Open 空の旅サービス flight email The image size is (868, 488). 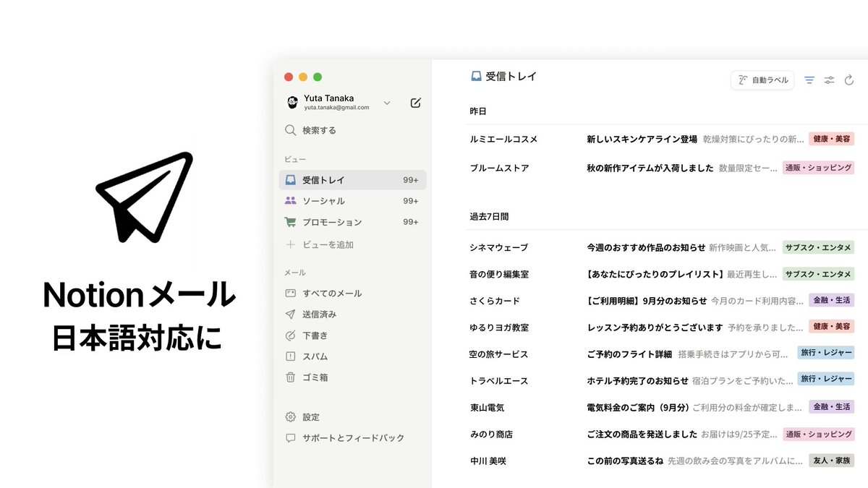[x=663, y=354]
